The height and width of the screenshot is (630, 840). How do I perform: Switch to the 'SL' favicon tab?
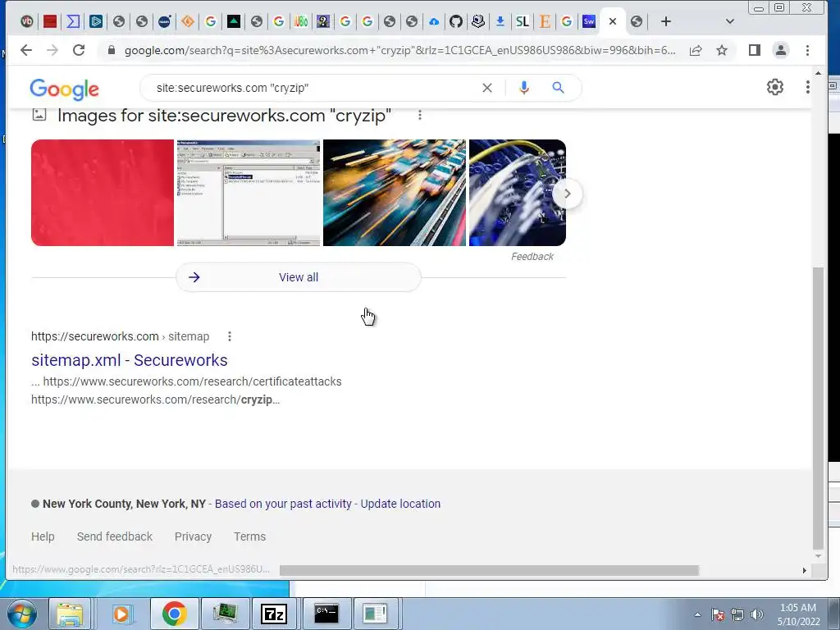pyautogui.click(x=523, y=21)
